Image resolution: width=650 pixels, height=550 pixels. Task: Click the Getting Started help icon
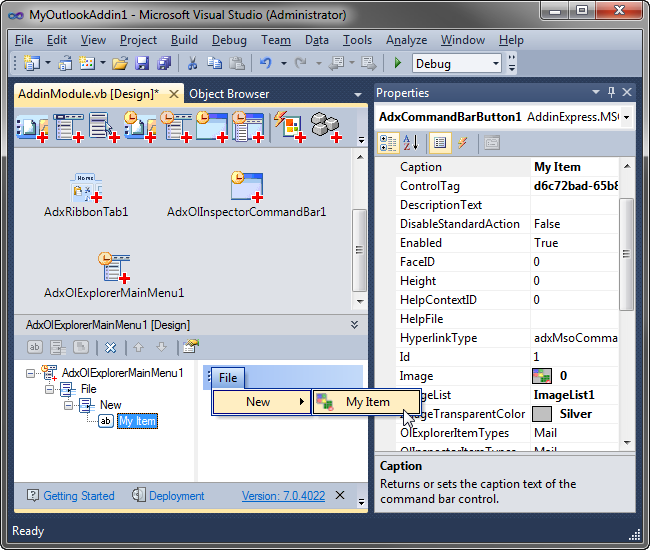[32, 495]
